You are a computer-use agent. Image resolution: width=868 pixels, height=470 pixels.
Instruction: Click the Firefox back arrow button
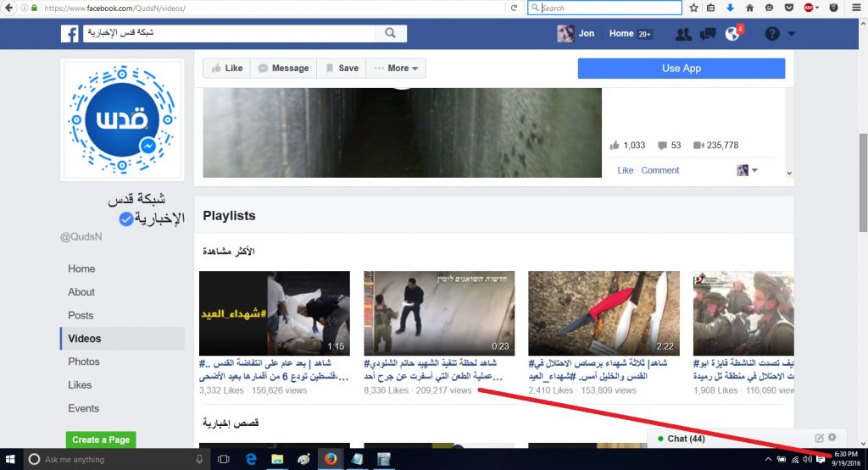pos(8,8)
